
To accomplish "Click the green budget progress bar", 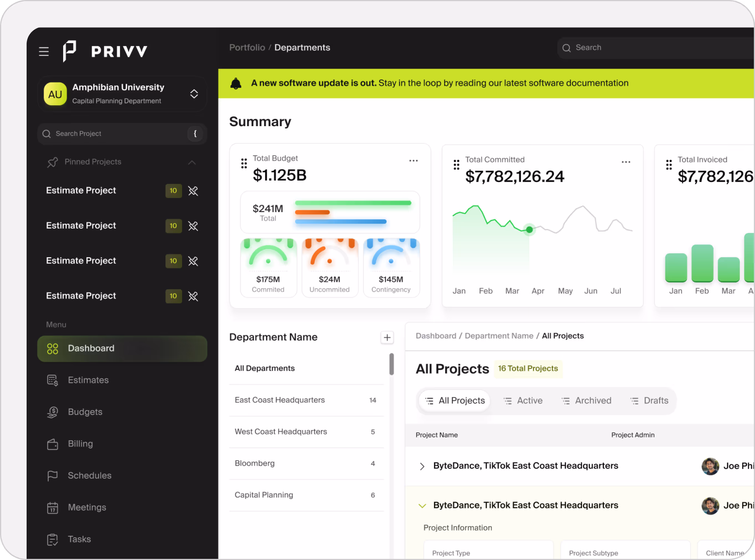I will coord(353,203).
